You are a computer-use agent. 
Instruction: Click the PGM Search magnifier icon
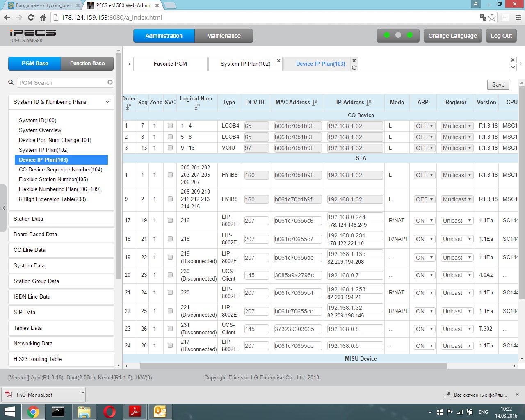point(11,82)
